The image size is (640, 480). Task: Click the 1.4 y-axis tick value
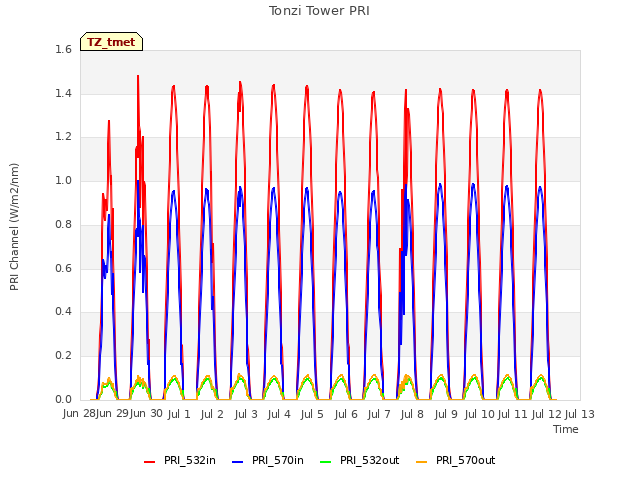63,93
